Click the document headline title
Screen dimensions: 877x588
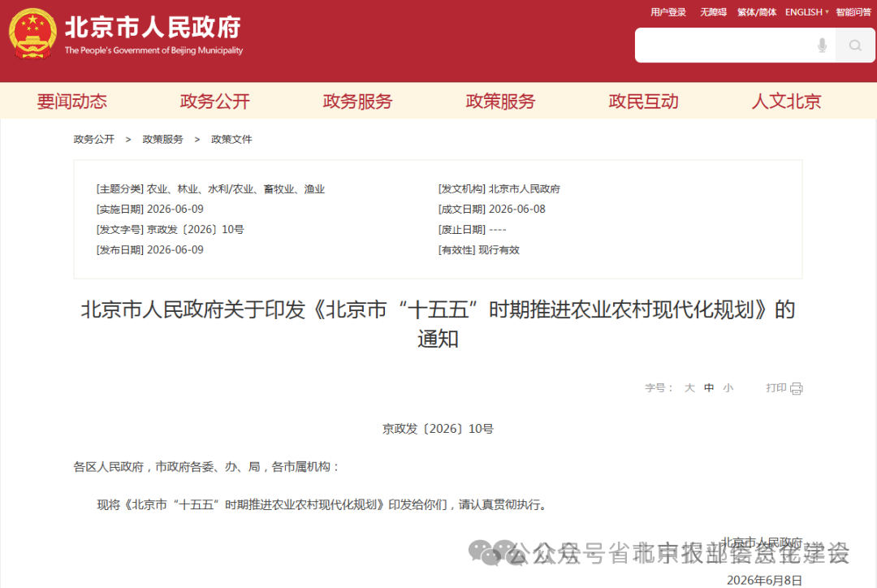(438, 324)
